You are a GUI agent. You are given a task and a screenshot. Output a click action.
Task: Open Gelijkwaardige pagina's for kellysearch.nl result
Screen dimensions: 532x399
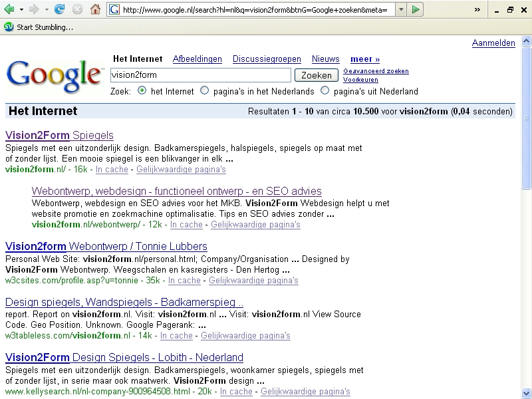[305, 391]
